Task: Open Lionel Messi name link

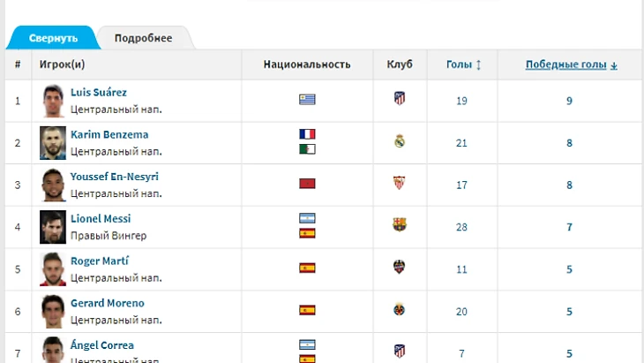Action: tap(101, 218)
